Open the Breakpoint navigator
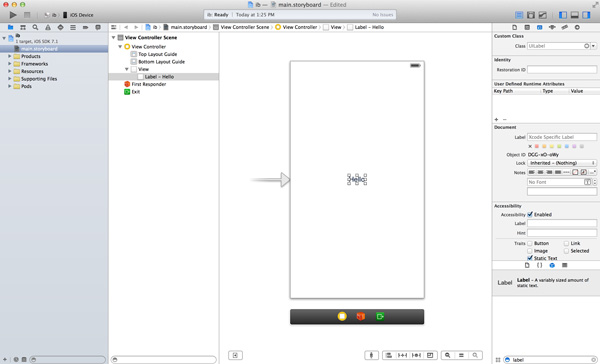Viewport: 600px width, 364px height. 85,27
